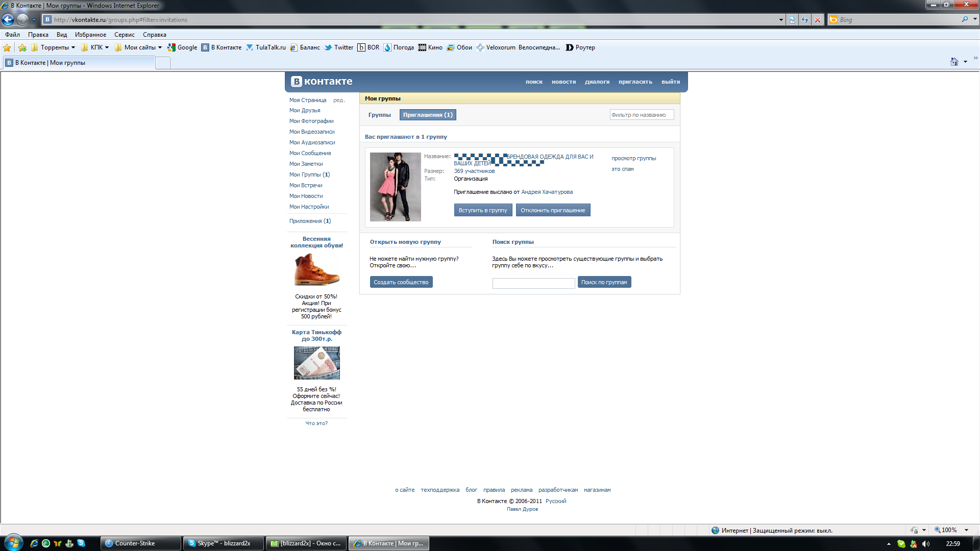The width and height of the screenshot is (980, 551).
Task: Click the Favorites star icon
Action: [x=7, y=47]
